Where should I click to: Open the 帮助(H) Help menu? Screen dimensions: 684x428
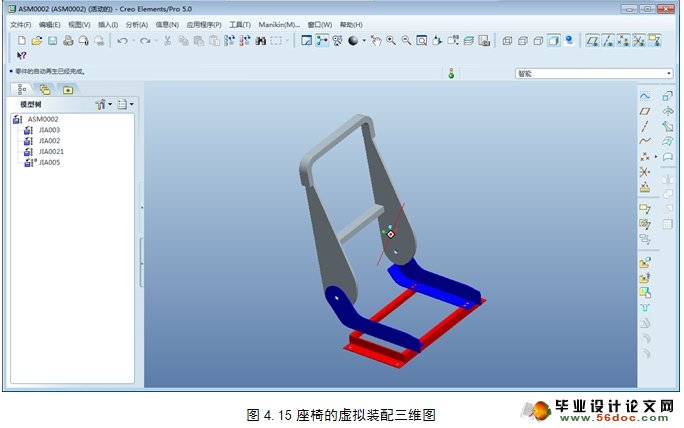coord(351,25)
